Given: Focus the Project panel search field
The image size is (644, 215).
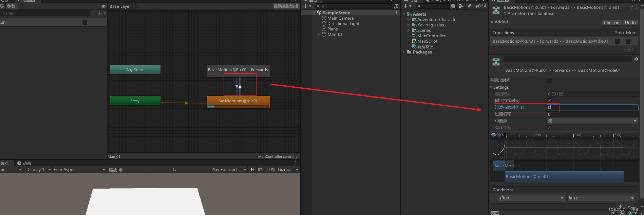Looking at the screenshot, I should (433, 6).
